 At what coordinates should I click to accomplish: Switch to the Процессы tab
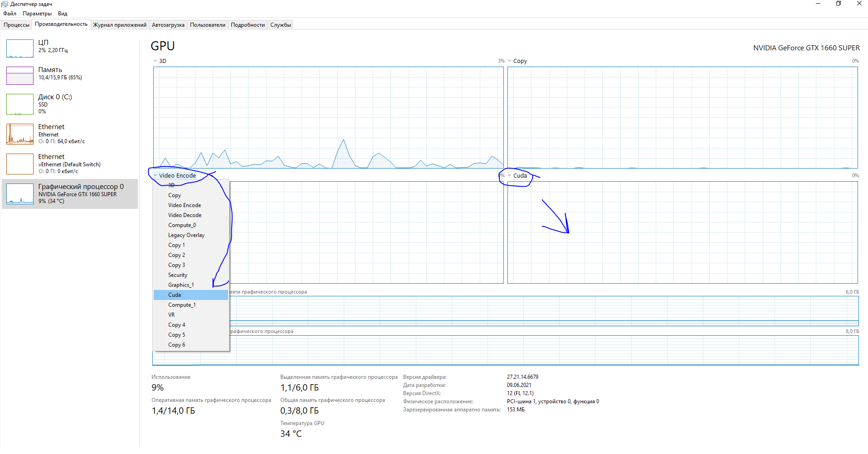pos(16,24)
